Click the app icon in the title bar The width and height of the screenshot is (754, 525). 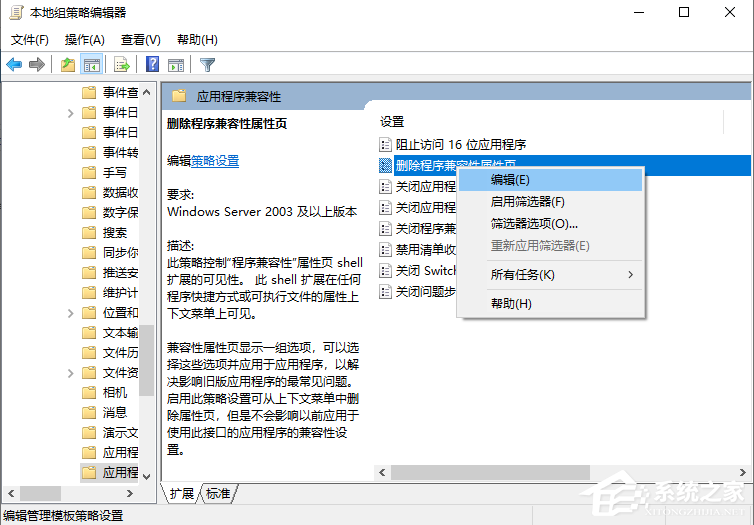[16, 12]
